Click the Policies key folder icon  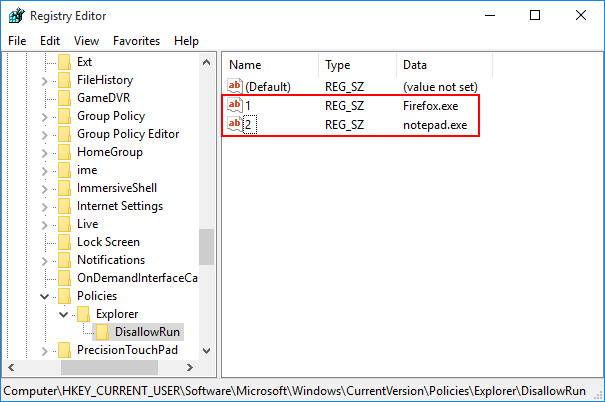[x=65, y=296]
